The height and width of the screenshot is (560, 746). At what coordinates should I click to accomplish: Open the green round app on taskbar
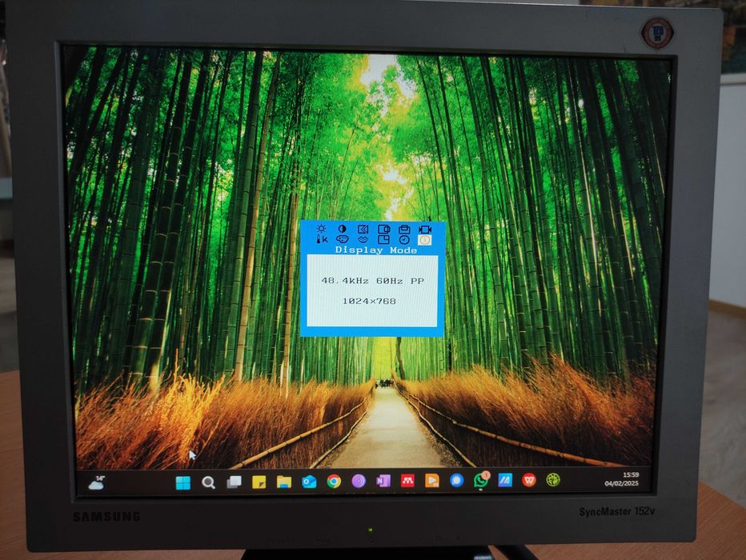[x=553, y=480]
